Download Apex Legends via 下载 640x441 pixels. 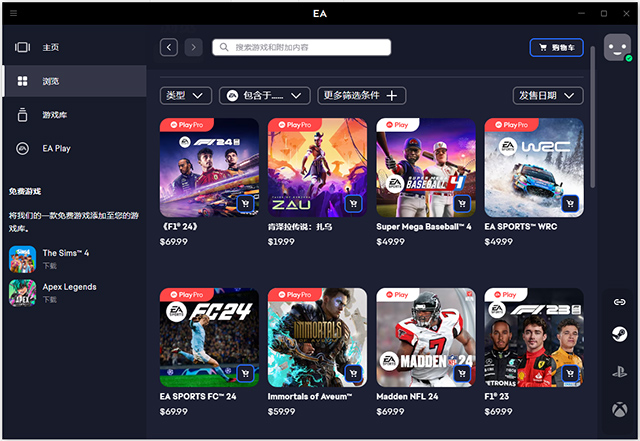[50, 300]
